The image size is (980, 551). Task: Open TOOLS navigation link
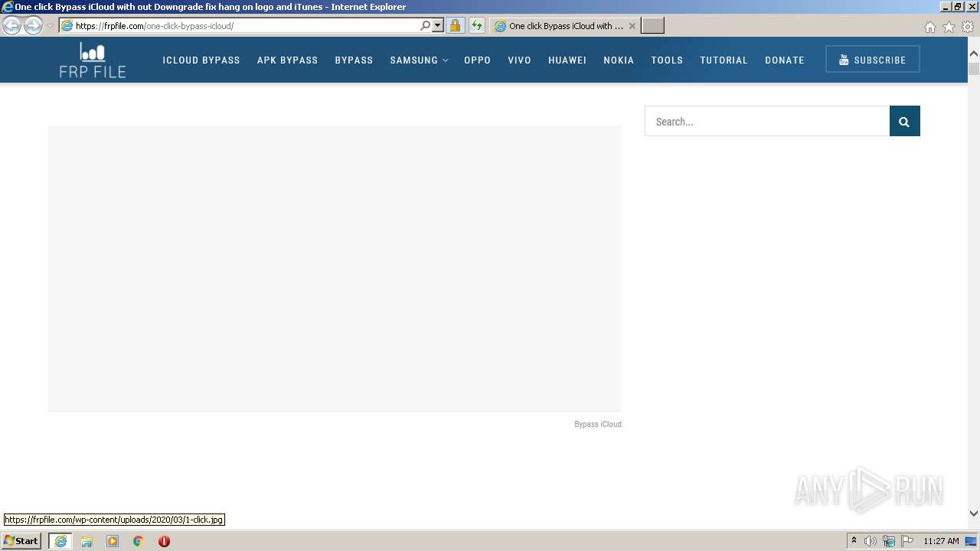tap(667, 60)
